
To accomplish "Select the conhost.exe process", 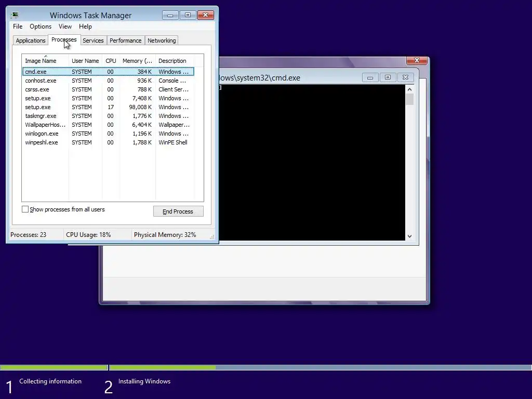I will (x=108, y=81).
